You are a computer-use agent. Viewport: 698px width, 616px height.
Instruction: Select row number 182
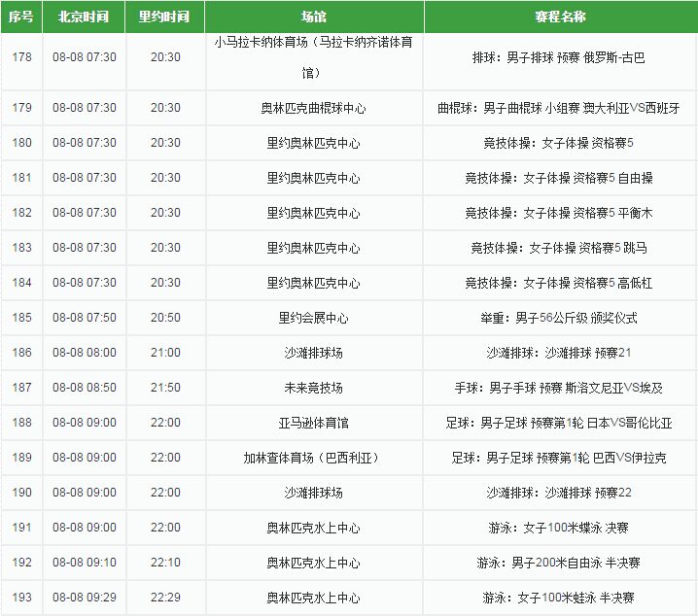(x=21, y=213)
